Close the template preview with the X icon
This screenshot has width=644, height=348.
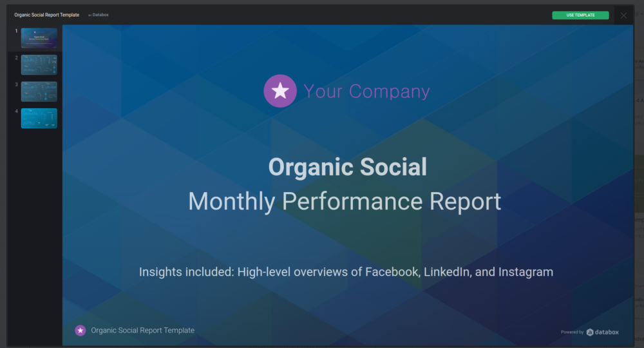(623, 15)
